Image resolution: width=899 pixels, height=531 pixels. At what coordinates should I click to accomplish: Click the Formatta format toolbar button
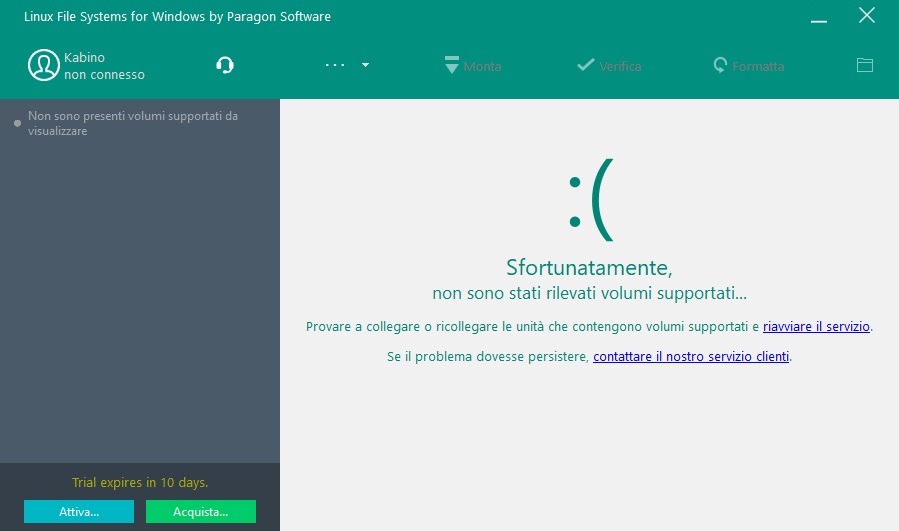coord(748,65)
